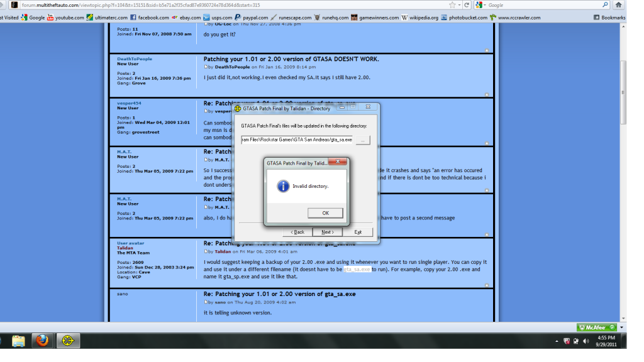Click the page vertical scrollbar thumb
This screenshot has height=362, width=644.
623,92
